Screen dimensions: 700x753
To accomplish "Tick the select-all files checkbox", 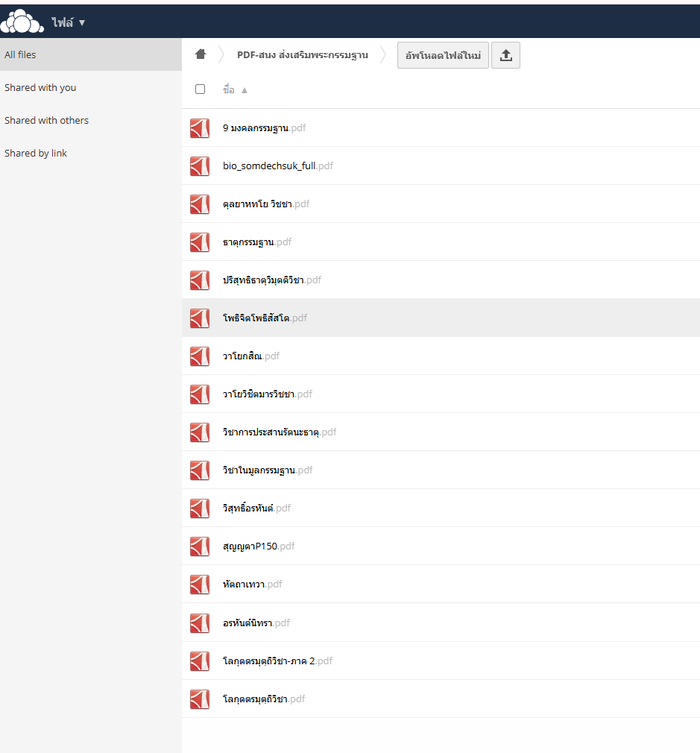I will 200,89.
